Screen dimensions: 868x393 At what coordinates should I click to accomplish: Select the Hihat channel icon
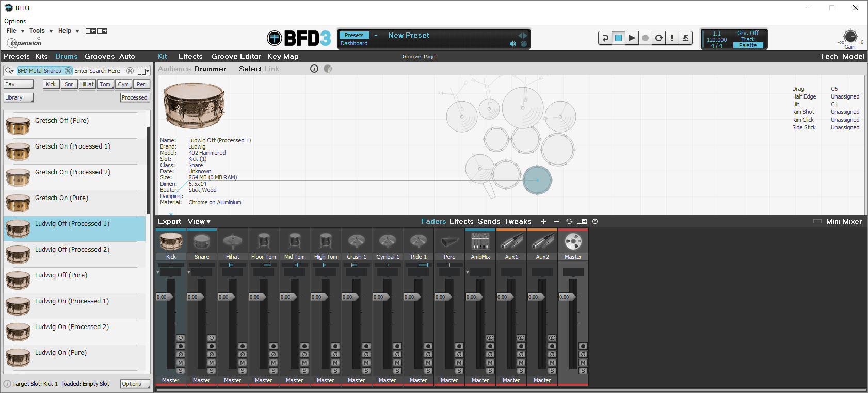coord(233,241)
